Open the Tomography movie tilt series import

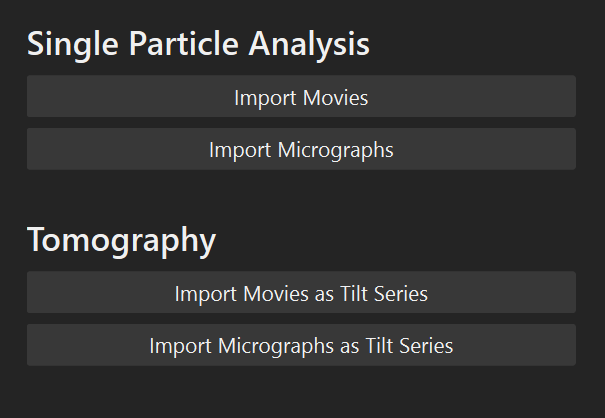point(301,293)
